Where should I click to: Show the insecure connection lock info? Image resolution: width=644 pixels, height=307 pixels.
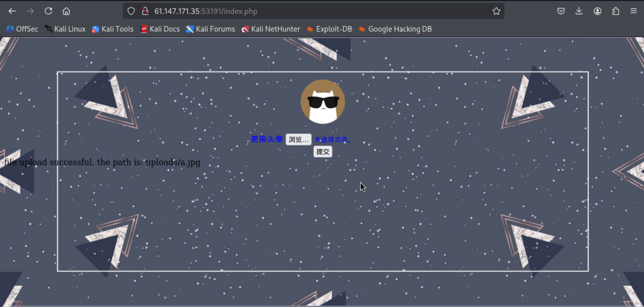(x=145, y=11)
